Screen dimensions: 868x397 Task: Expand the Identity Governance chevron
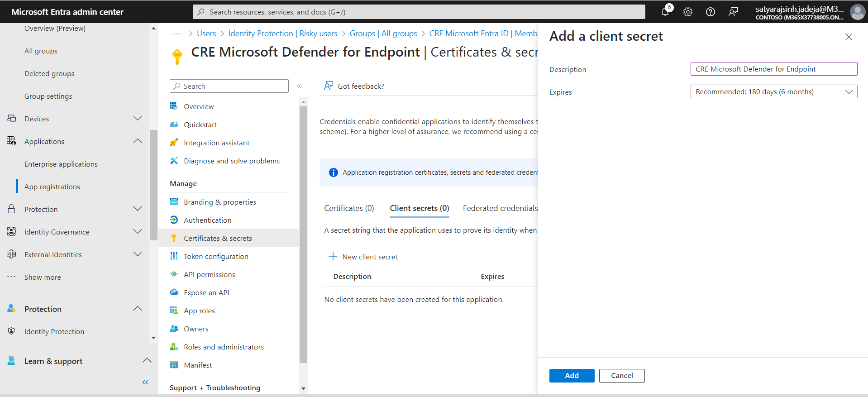[138, 232]
